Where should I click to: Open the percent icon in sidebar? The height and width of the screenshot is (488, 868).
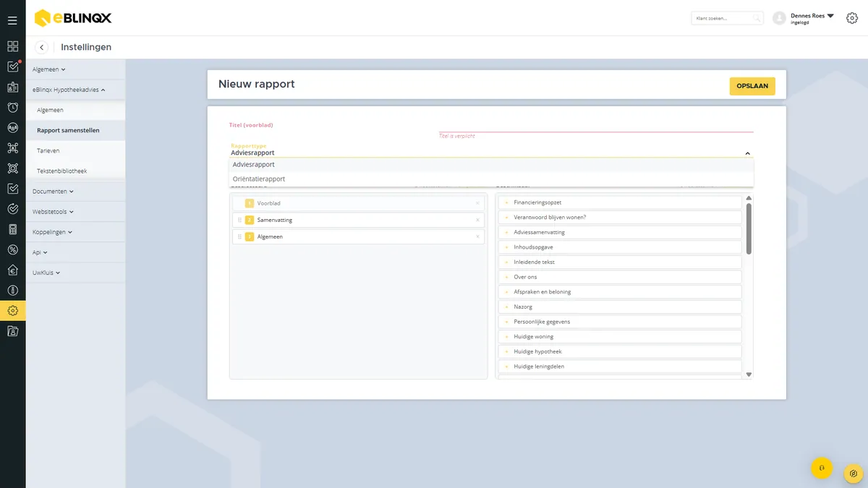pos(12,249)
